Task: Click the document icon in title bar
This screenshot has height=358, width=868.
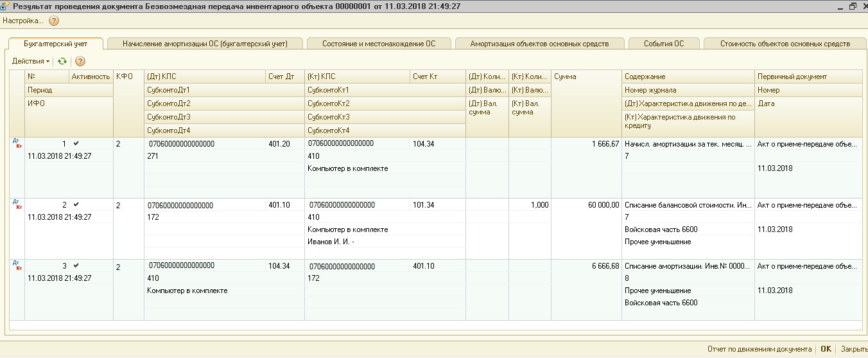Action: pyautogui.click(x=5, y=6)
